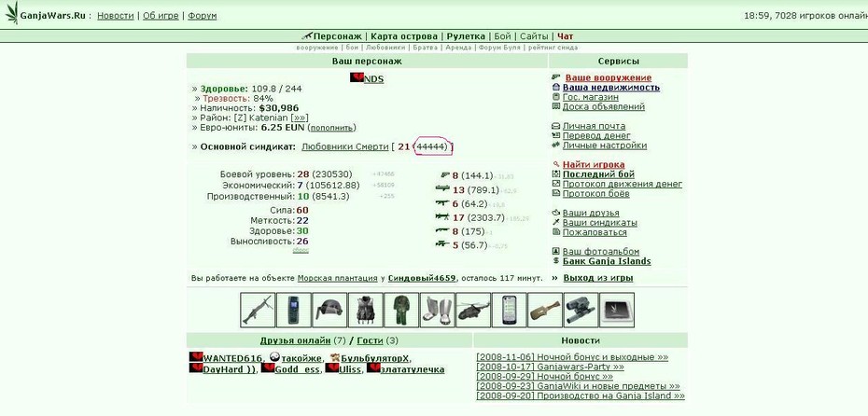This screenshot has width=868, height=416.
Task: Open Личные настройки
Action: [x=605, y=146]
